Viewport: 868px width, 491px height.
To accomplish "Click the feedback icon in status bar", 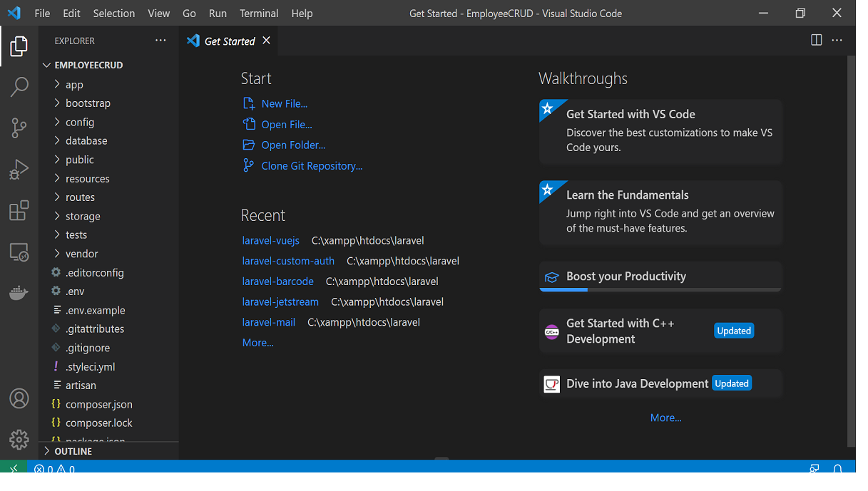I will pyautogui.click(x=814, y=469).
